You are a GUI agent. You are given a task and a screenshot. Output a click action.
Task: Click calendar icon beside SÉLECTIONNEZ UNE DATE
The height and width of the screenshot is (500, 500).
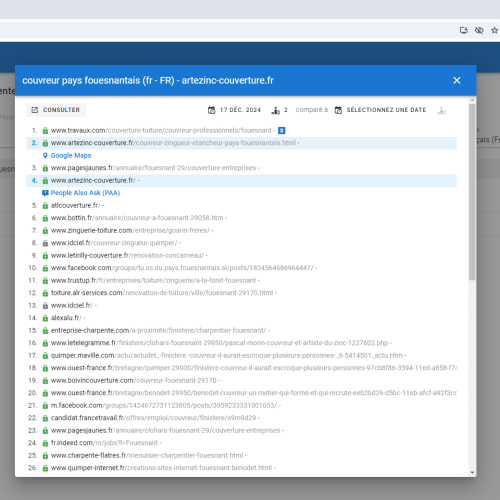pos(338,110)
